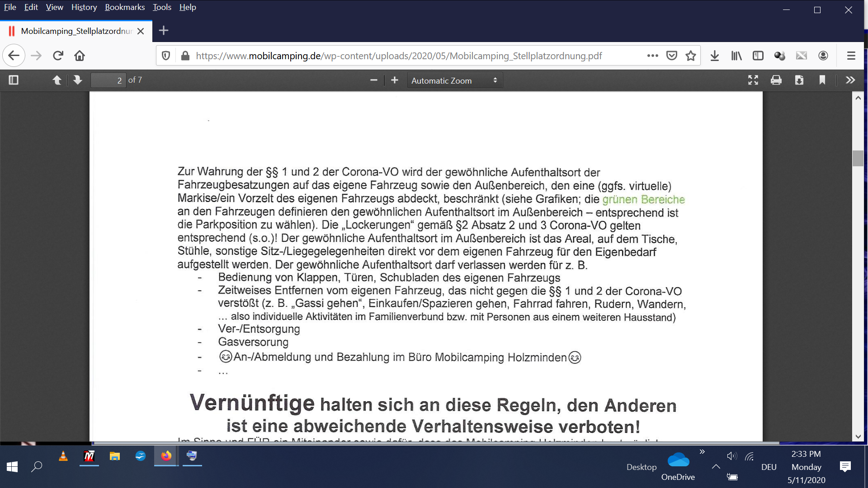Show browser sidebars icon

(x=758, y=56)
